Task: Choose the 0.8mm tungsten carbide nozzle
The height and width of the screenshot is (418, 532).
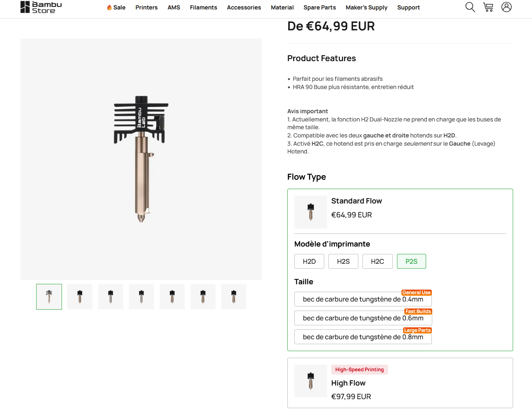Action: [x=363, y=337]
